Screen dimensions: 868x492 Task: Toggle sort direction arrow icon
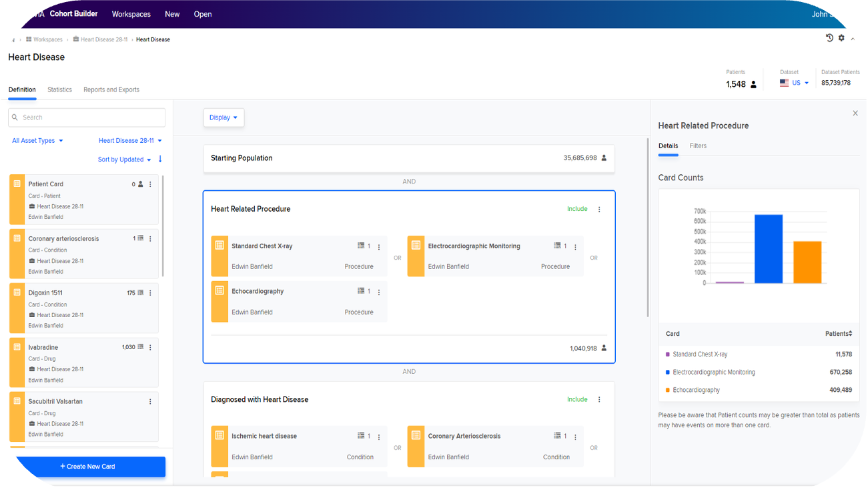pos(160,159)
